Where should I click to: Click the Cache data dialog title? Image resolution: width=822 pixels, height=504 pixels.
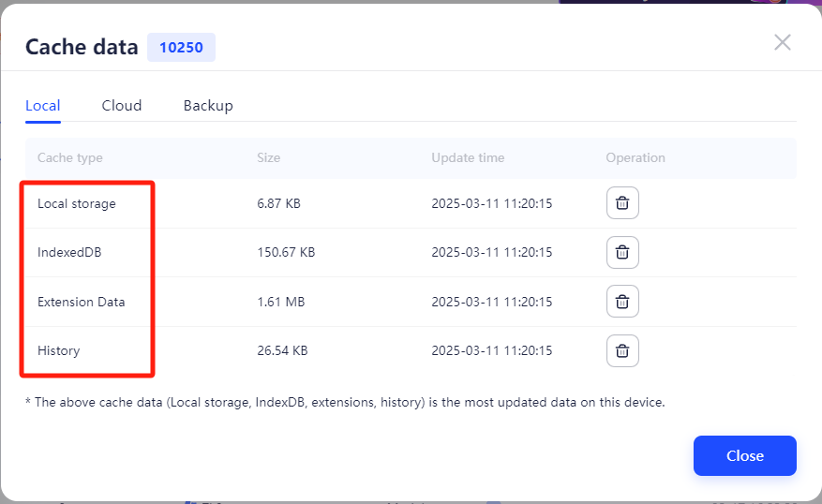point(82,47)
